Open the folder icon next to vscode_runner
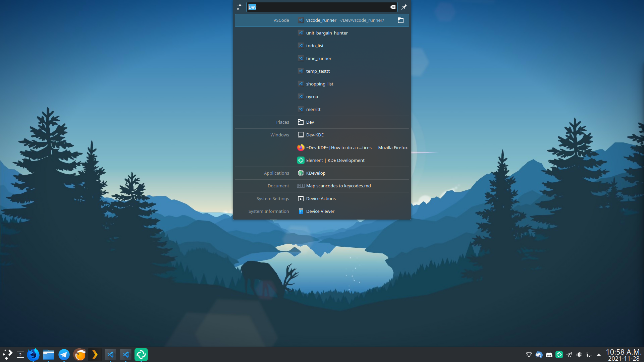This screenshot has height=362, width=644. (401, 20)
